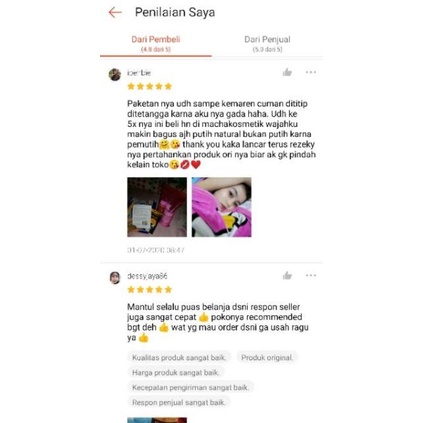Open dessy's profile avatar picture
The width and height of the screenshot is (423, 423).
[115, 277]
